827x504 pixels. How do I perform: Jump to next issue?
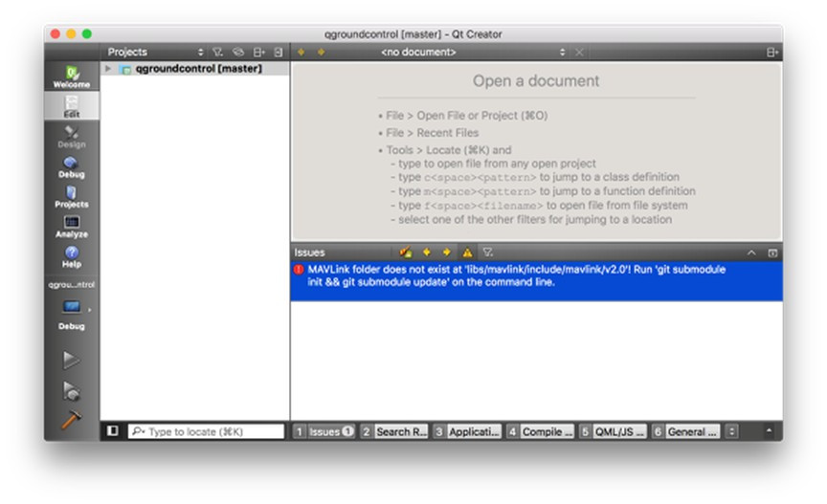coord(447,252)
